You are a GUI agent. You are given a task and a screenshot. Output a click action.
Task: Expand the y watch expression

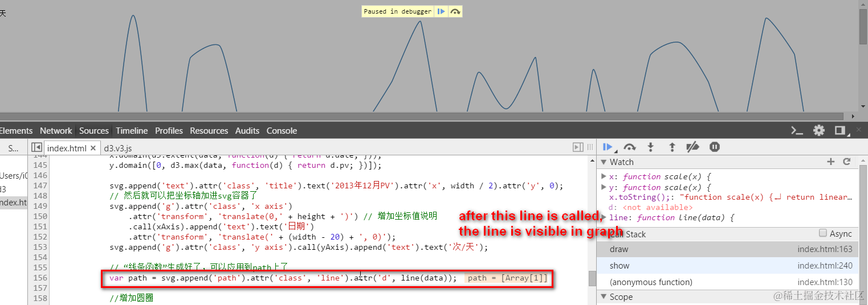click(604, 187)
